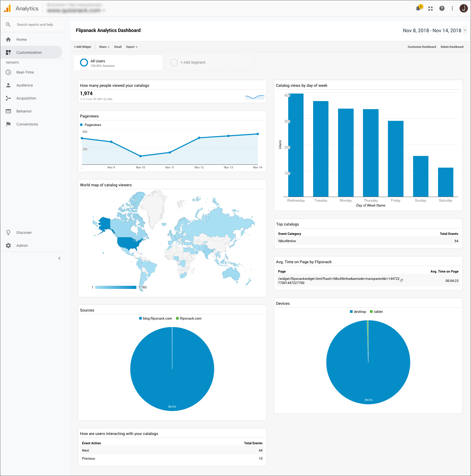Open the help question mark icon

coord(442,8)
